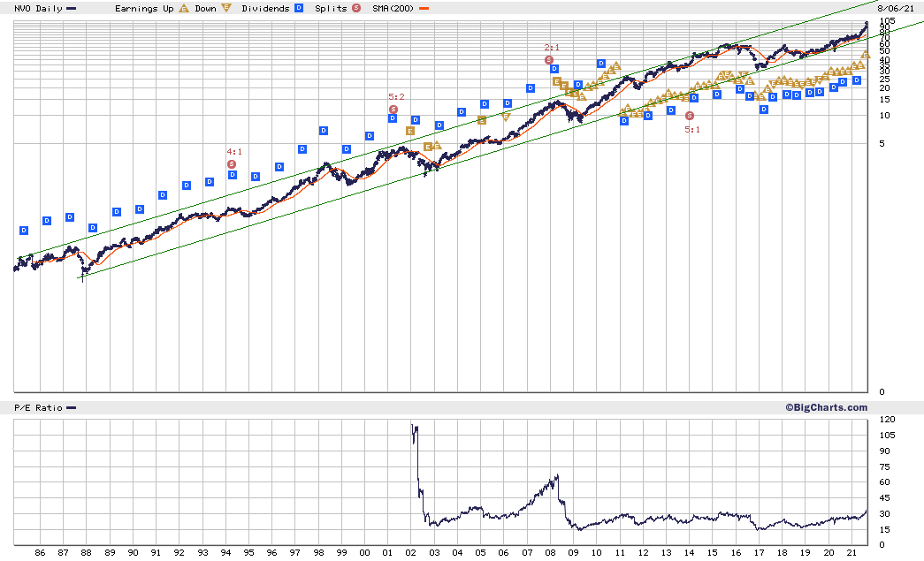Click the dividend marker above year 98
Screen dimensions: 924x561
point(324,131)
